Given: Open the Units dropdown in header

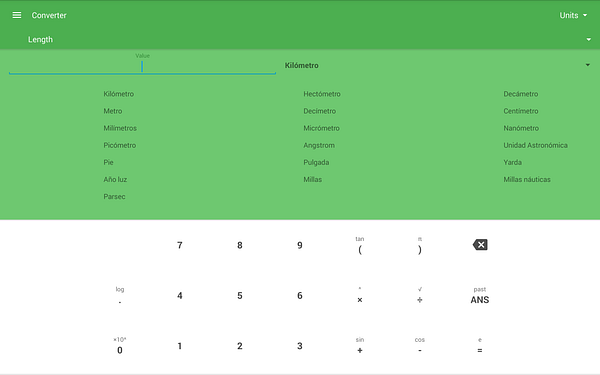Looking at the screenshot, I should click(573, 15).
